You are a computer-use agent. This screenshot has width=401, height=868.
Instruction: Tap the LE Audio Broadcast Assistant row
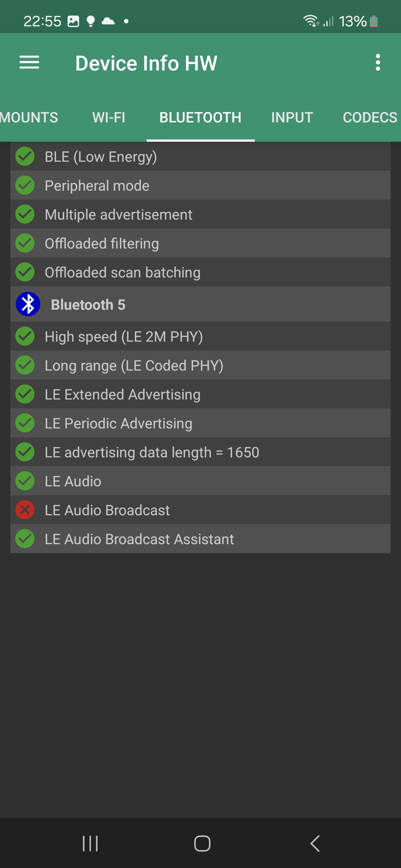pyautogui.click(x=200, y=539)
